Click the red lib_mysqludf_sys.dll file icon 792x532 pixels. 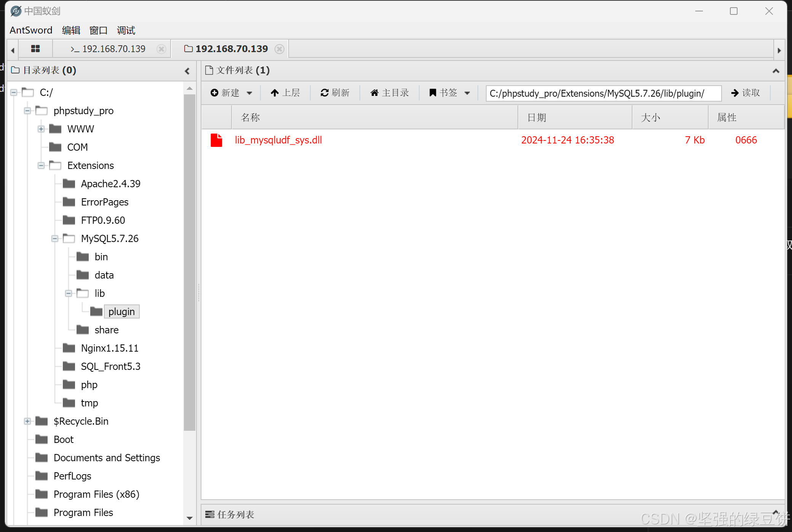[216, 140]
